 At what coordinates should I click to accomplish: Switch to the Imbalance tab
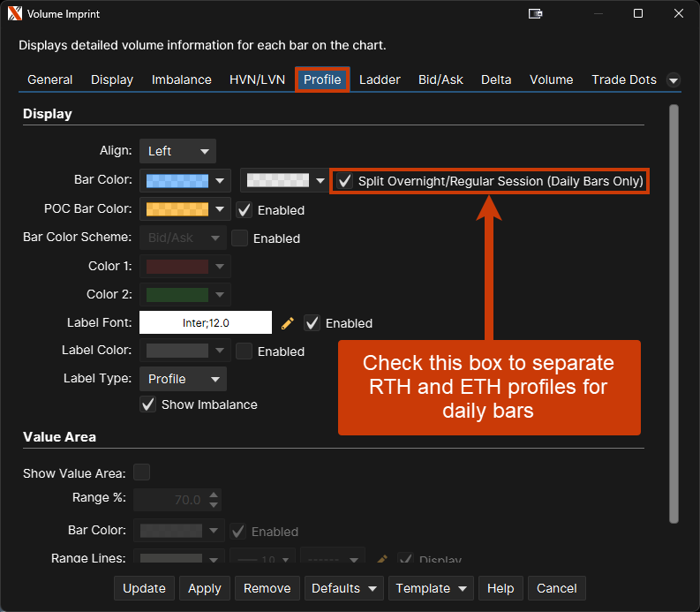tap(181, 79)
